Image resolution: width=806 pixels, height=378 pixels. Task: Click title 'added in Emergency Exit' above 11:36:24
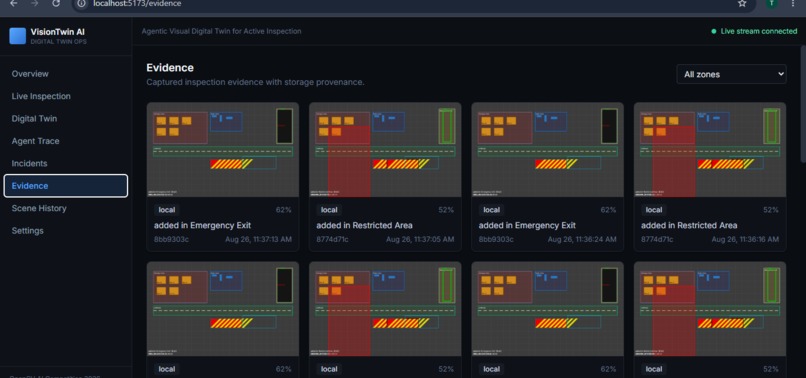(527, 225)
